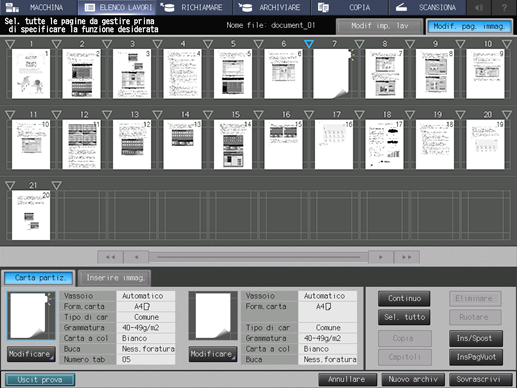Select page 4 thumbnail
The image size is (517, 388).
(x=183, y=74)
